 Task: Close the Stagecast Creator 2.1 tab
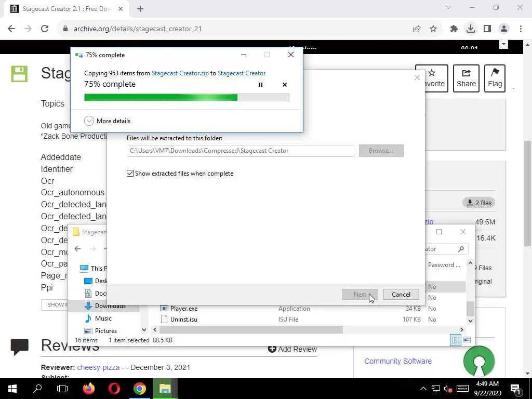[x=121, y=9]
